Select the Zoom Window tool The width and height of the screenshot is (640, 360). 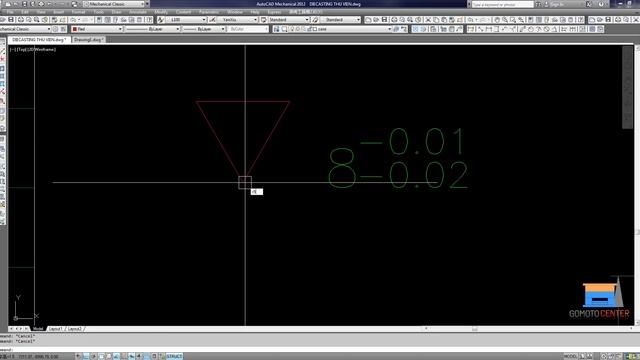pyautogui.click(x=513, y=20)
